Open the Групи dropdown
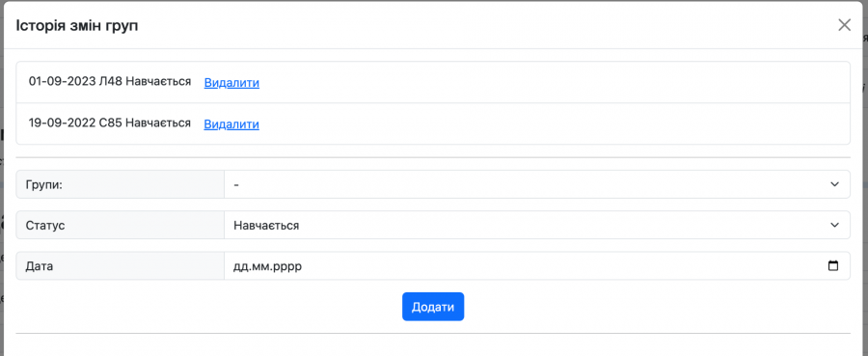The height and width of the screenshot is (356, 868). click(x=537, y=184)
